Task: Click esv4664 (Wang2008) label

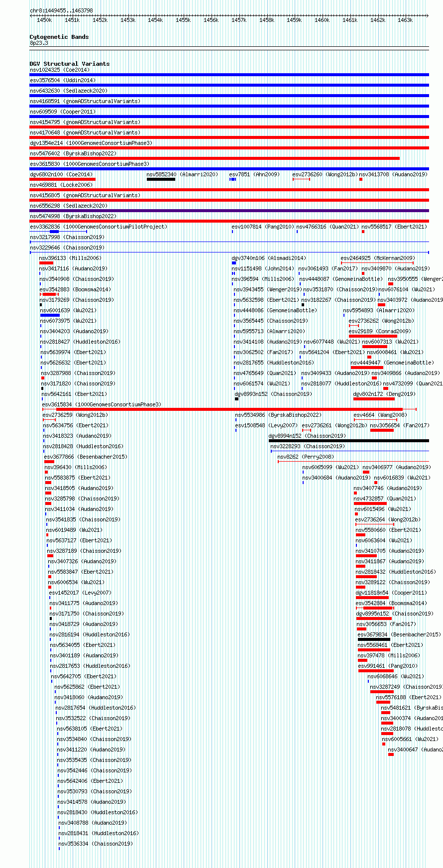Action: pos(380,415)
